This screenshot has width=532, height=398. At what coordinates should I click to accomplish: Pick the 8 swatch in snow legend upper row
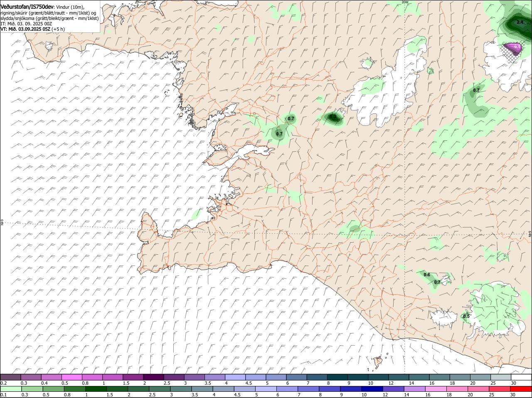point(337,377)
